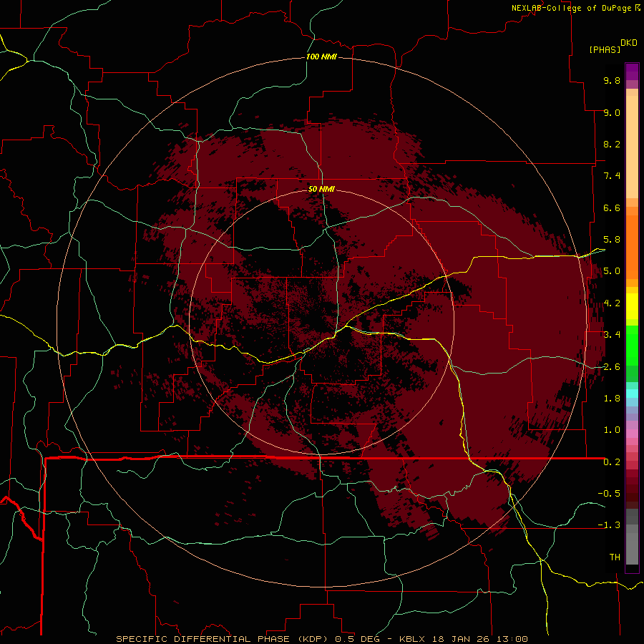This screenshot has height=644, width=644.
Task: Click the 100 NMI range ring label
Action: 321,57
